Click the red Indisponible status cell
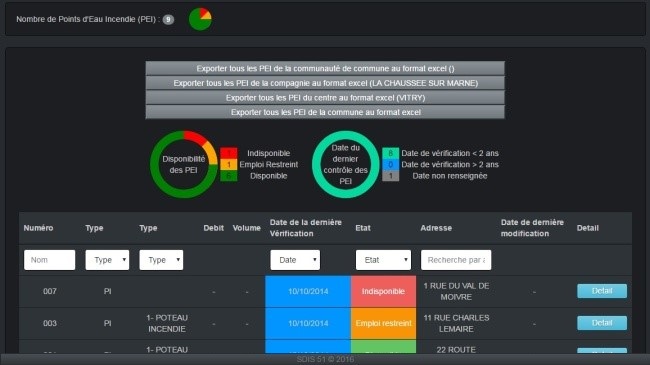This screenshot has width=650, height=365. click(383, 291)
